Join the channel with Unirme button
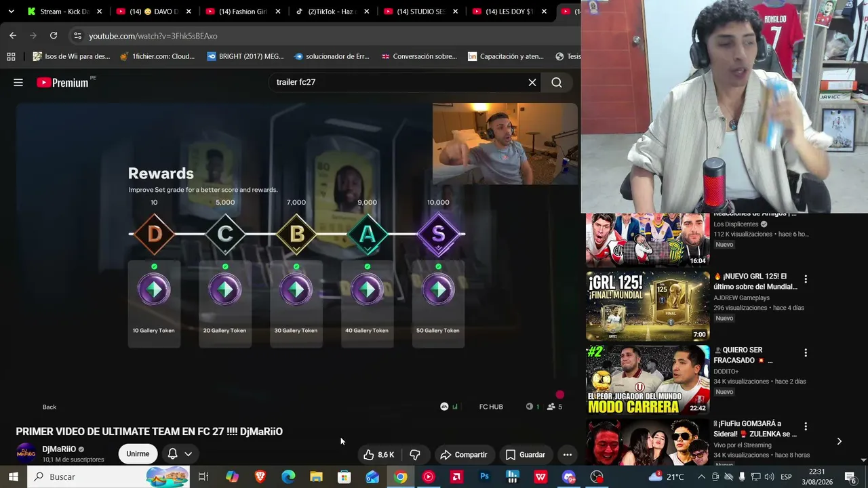Viewport: 868px width, 488px height. pyautogui.click(x=138, y=454)
